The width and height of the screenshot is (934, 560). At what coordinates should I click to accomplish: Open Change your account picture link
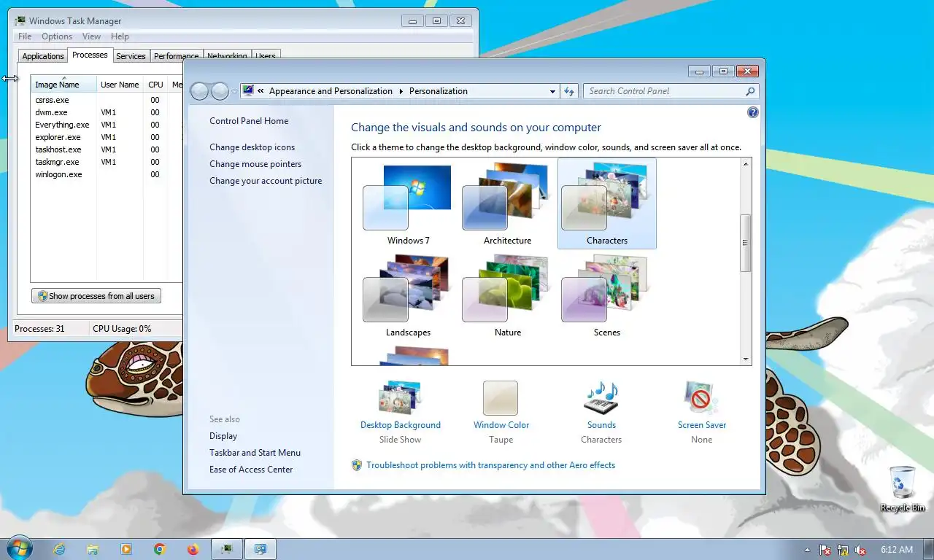click(x=266, y=181)
